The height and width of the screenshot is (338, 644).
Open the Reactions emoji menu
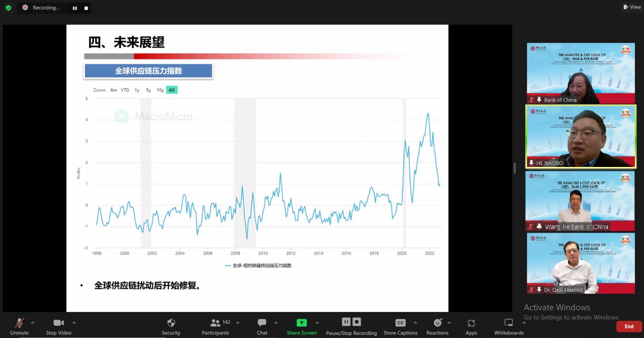[x=437, y=326]
